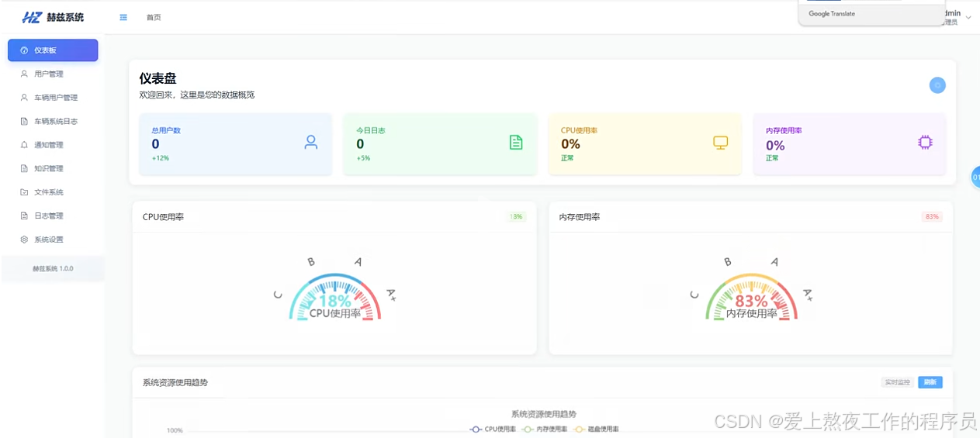The width and height of the screenshot is (980, 438).
Task: Click the memory gauge showing 83%
Action: 751,297
